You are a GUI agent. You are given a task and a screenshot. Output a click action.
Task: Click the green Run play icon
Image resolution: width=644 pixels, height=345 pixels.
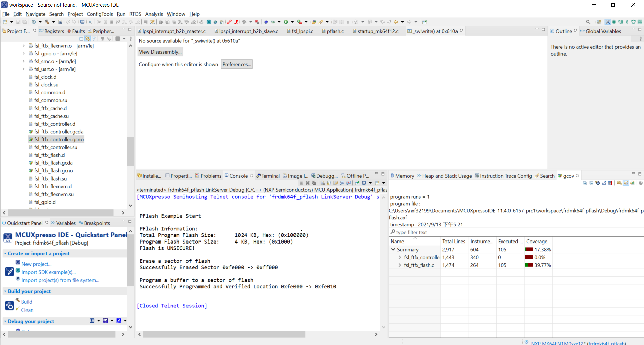tap(286, 22)
